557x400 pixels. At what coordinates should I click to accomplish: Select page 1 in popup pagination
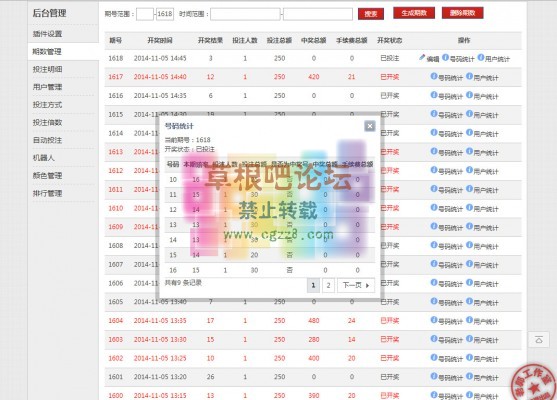tap(313, 285)
